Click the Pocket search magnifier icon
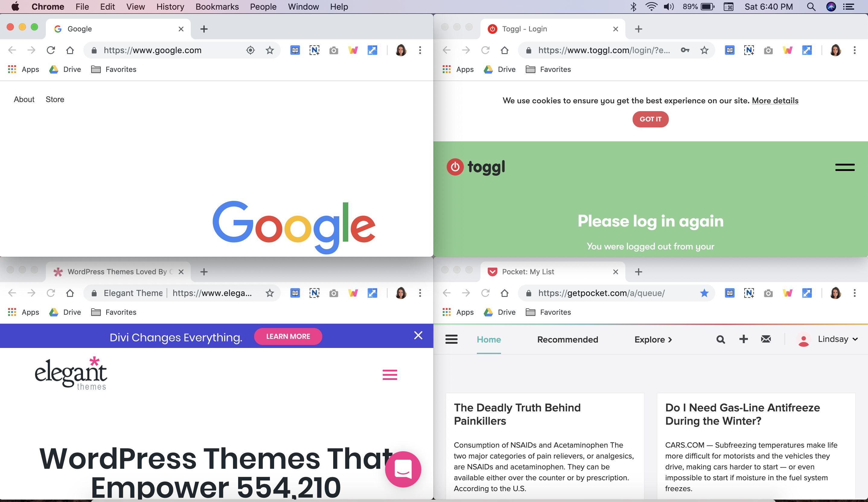Viewport: 868px width, 502px height. point(720,339)
